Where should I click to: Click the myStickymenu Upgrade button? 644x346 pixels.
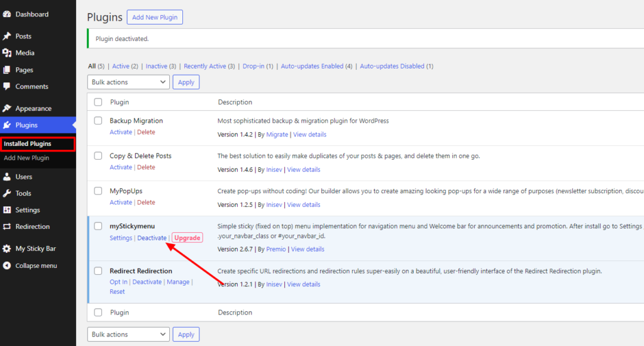pos(187,238)
